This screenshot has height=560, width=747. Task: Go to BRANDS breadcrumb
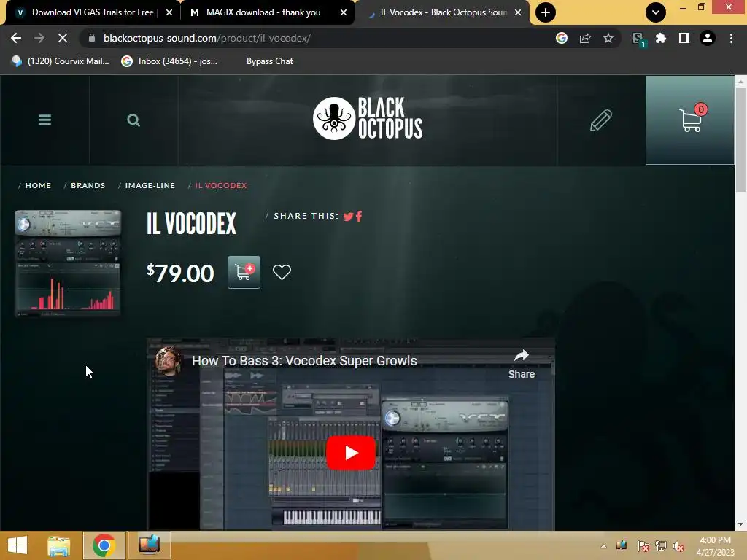(88, 186)
